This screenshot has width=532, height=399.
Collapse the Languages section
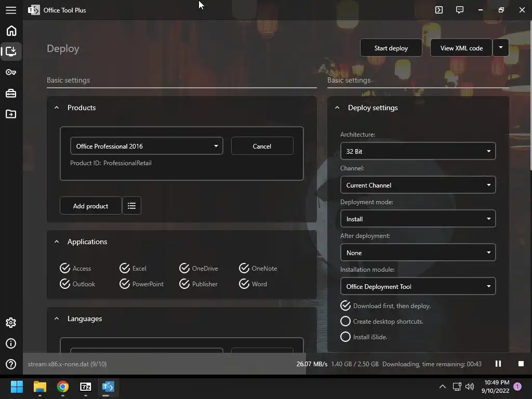57,318
